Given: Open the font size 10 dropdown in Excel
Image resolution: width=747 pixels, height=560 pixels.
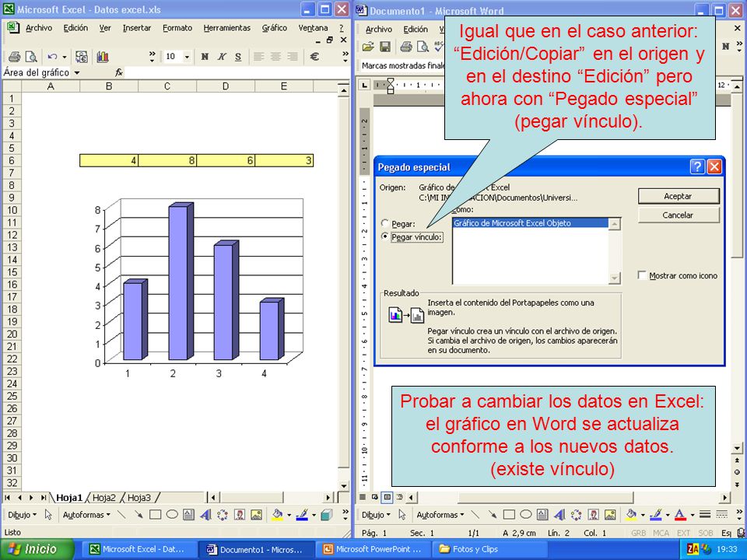Looking at the screenshot, I should tap(187, 57).
